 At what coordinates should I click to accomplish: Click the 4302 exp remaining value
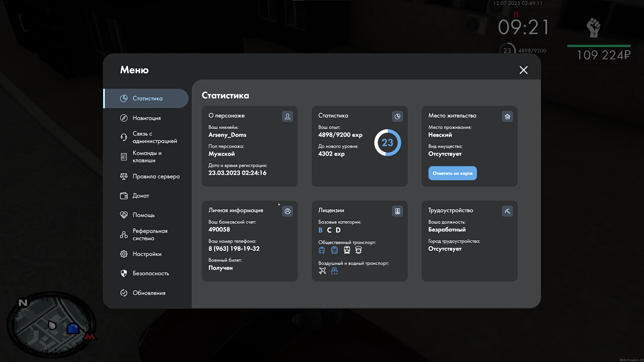tap(331, 154)
